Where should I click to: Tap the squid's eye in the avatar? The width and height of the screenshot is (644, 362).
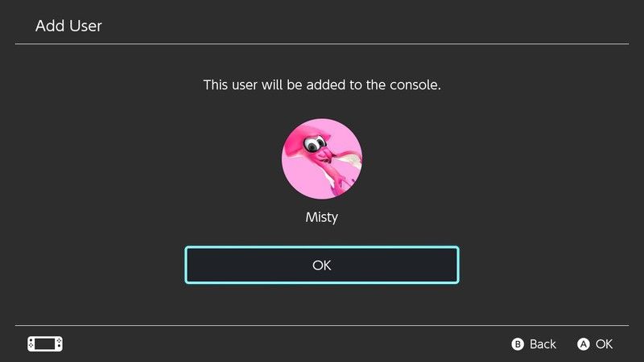pyautogui.click(x=315, y=144)
